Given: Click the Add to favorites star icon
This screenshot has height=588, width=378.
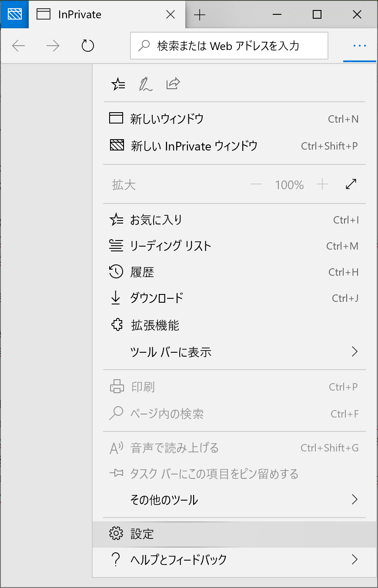Looking at the screenshot, I should [x=118, y=84].
